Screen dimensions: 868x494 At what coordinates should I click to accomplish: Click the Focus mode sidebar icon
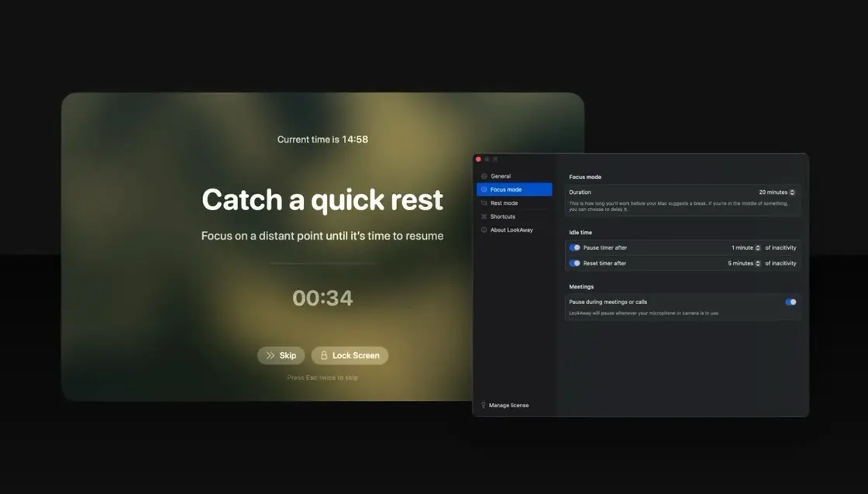click(x=484, y=189)
